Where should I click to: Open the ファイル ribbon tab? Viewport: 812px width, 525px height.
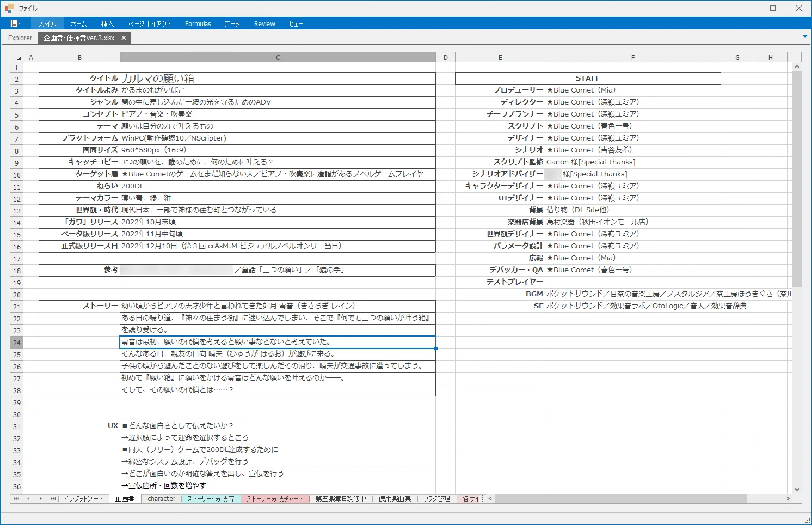(x=47, y=23)
